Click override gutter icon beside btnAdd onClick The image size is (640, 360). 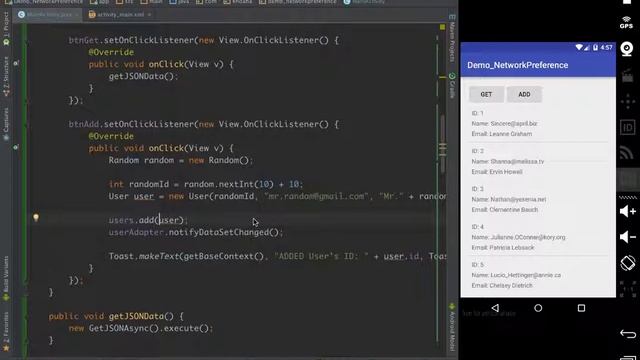[x=16, y=147]
